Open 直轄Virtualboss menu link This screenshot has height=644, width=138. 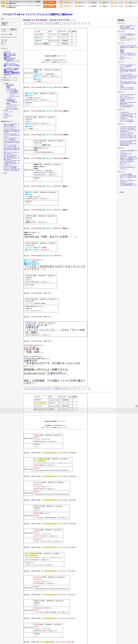tap(9, 71)
